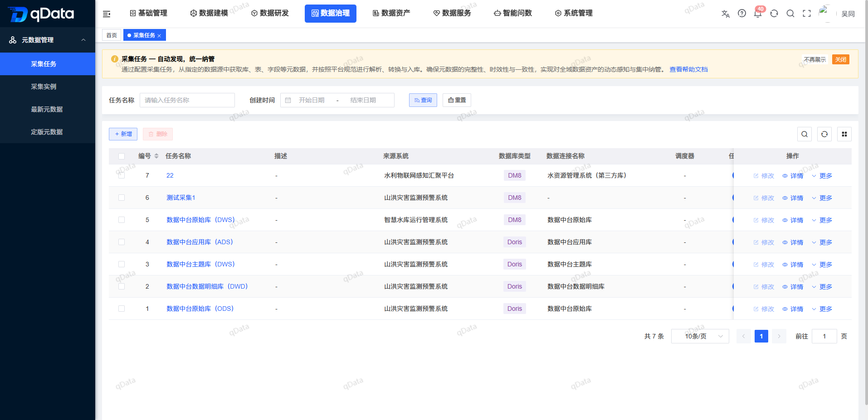Viewport: 868px width, 420px height.
Task: Edit 数据中台原始库 (ODS) with 修改
Action: 764,309
